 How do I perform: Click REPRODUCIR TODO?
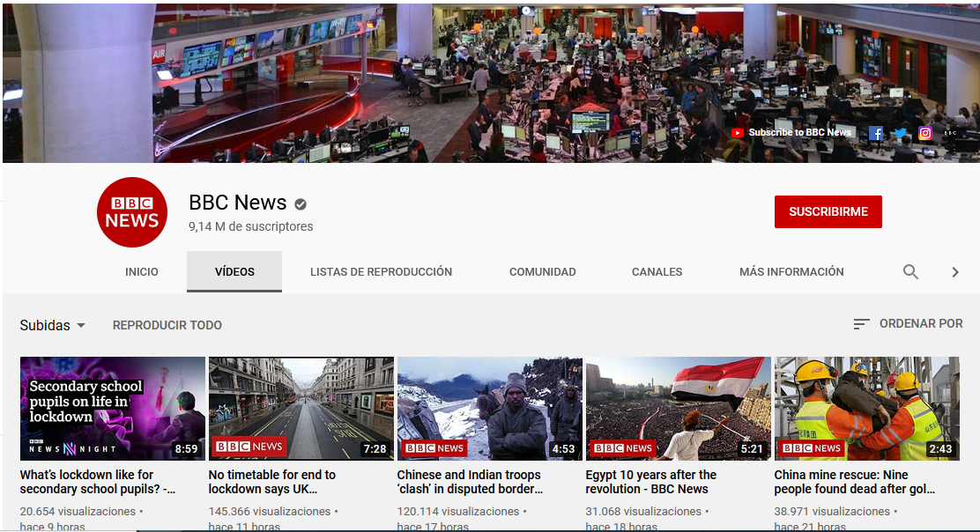click(167, 325)
